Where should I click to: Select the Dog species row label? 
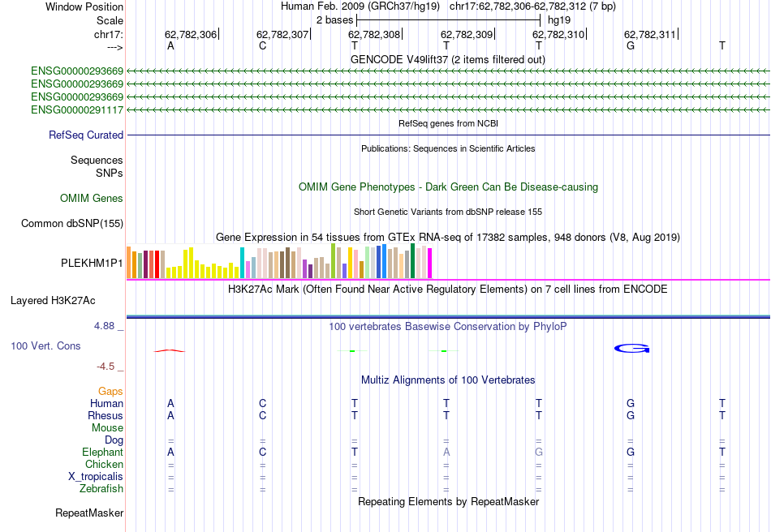(114, 440)
